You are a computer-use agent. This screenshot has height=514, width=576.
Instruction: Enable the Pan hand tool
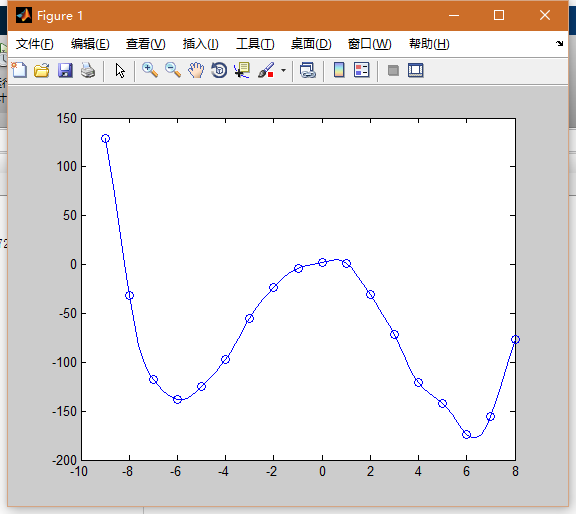point(196,70)
